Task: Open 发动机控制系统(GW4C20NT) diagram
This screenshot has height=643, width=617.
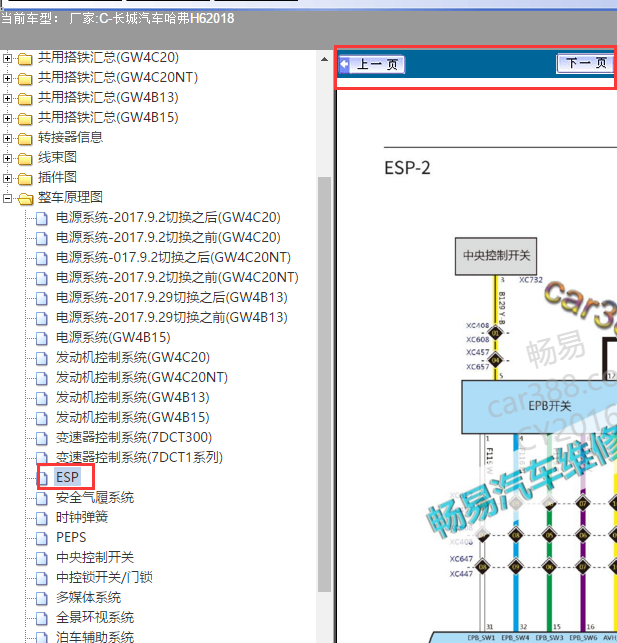Action: point(142,378)
